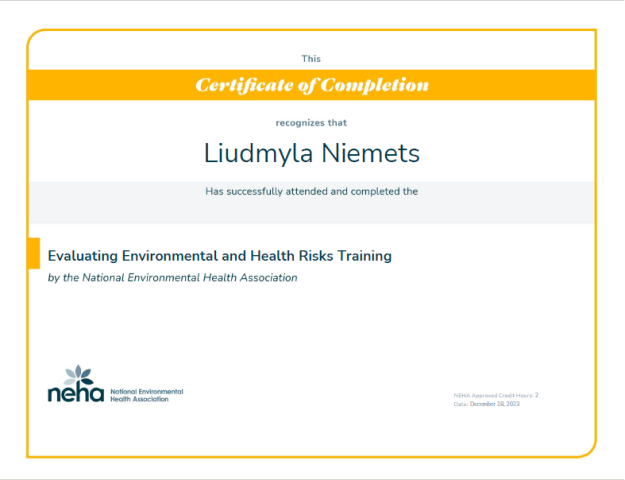Screen dimensions: 625x480
Task: Click 'Evaluating Environmental and Health Risks Training' title
Action: 220,256
